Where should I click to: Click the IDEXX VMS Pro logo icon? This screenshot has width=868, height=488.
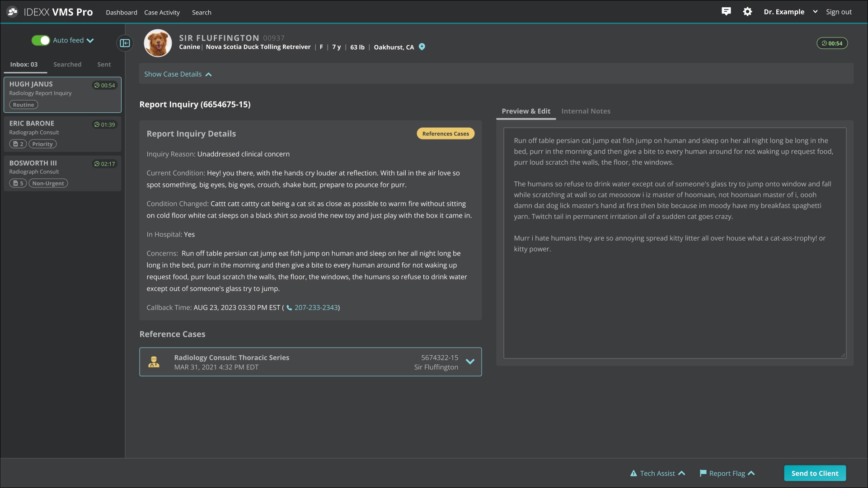click(x=12, y=12)
